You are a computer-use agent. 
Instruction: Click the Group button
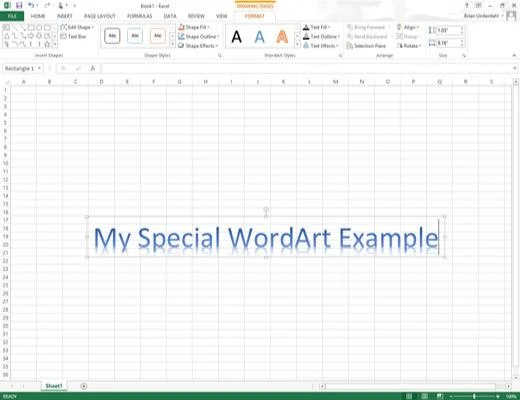click(407, 36)
